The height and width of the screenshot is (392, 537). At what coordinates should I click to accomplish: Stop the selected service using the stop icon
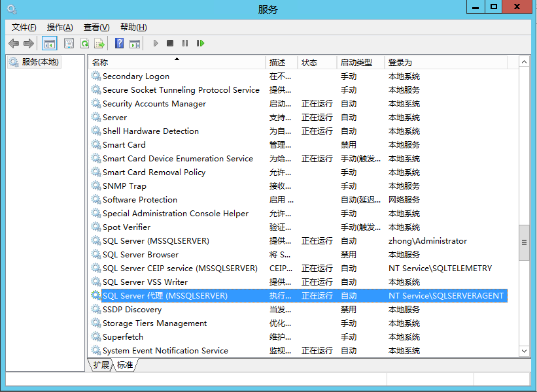169,43
